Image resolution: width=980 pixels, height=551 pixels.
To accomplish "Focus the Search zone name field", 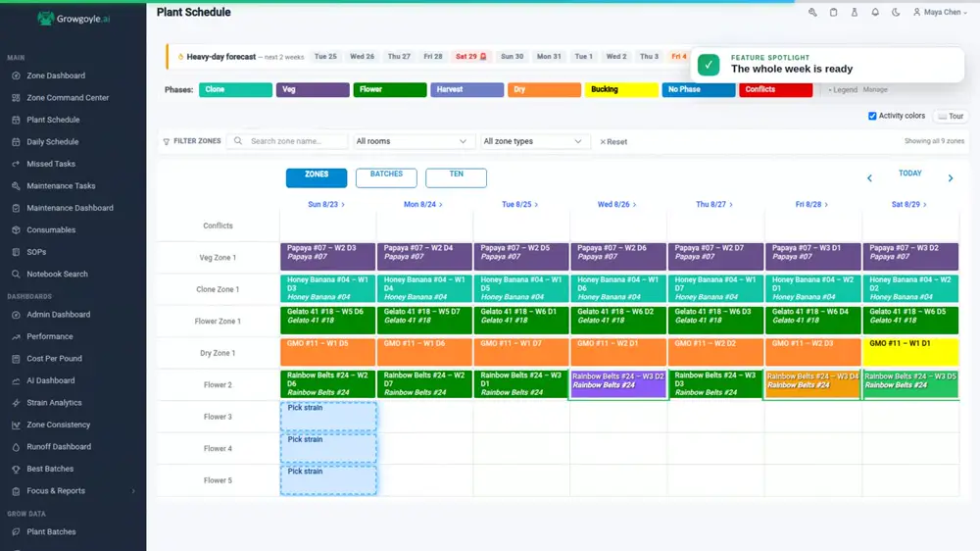I will (288, 141).
